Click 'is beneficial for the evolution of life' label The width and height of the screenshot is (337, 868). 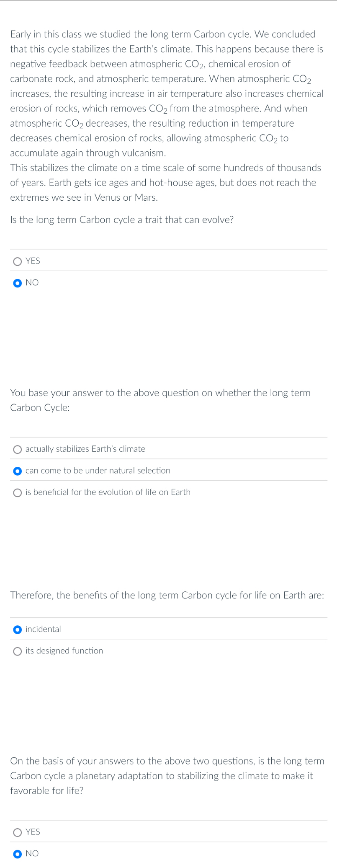point(108,492)
